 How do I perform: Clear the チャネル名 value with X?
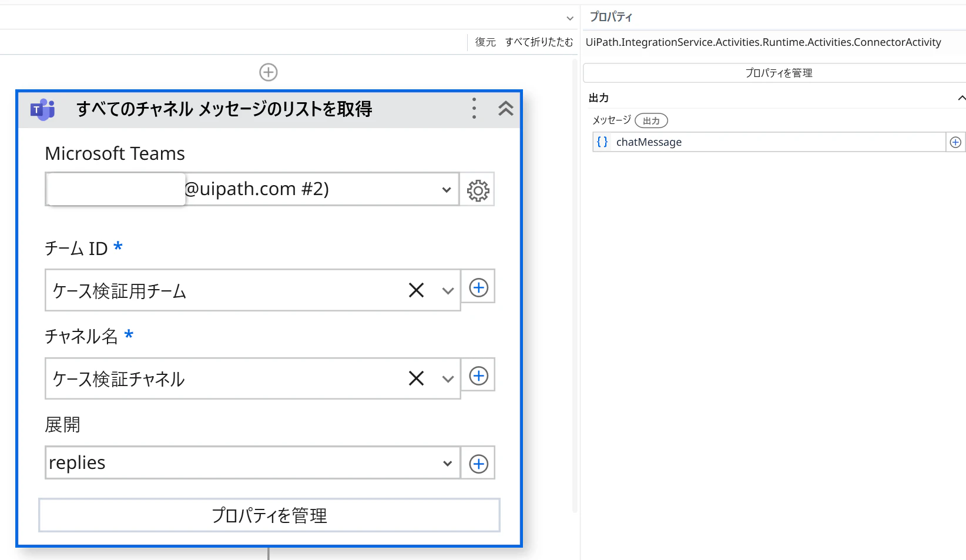[416, 378]
